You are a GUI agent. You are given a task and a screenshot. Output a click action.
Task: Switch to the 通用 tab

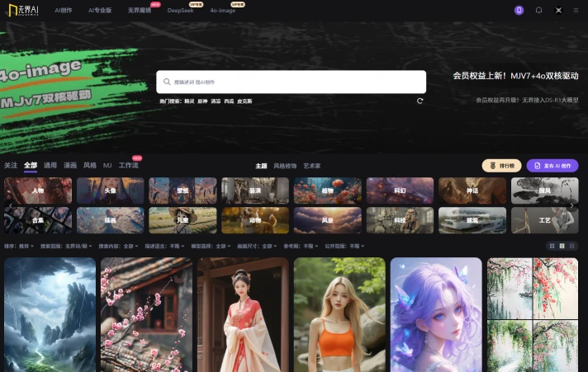pos(50,165)
